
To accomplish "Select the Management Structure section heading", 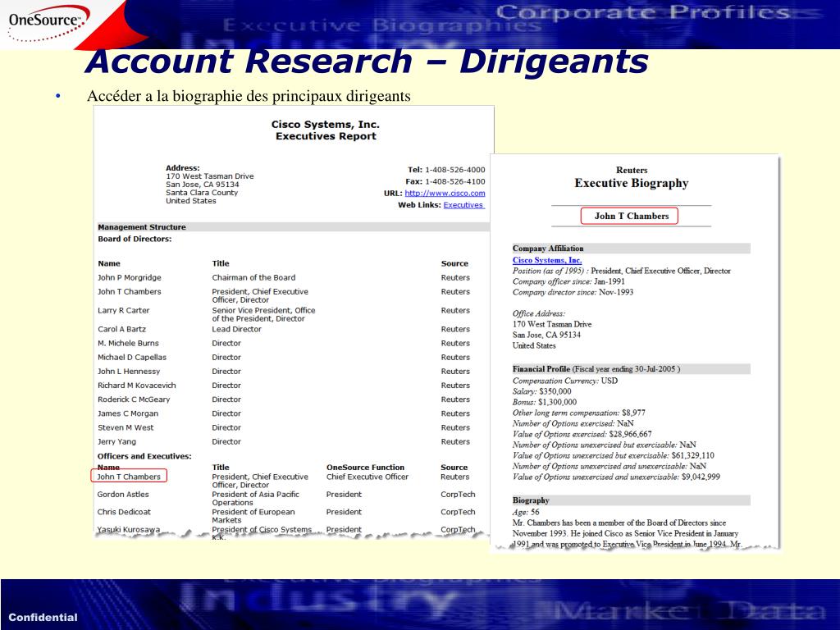I will point(141,227).
